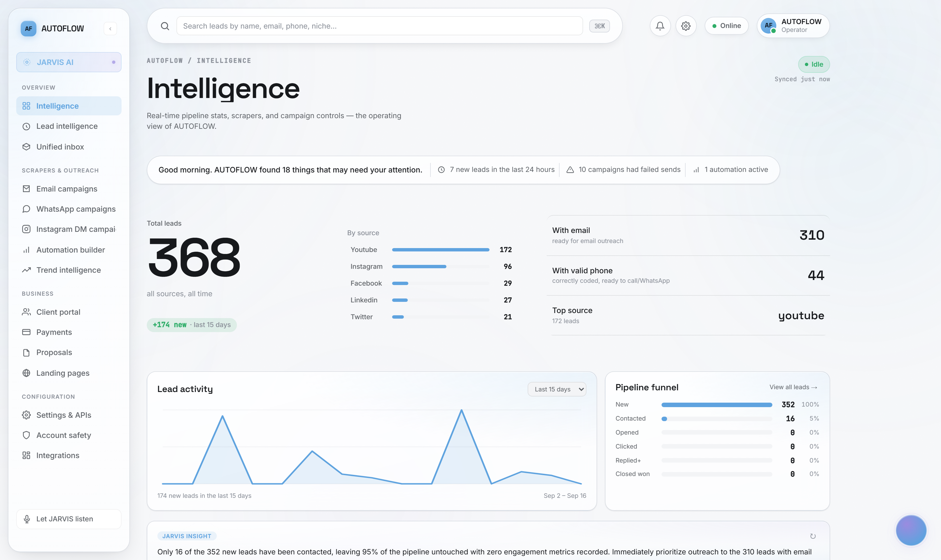The image size is (941, 560).
Task: Open Client portal page
Action: (69, 312)
